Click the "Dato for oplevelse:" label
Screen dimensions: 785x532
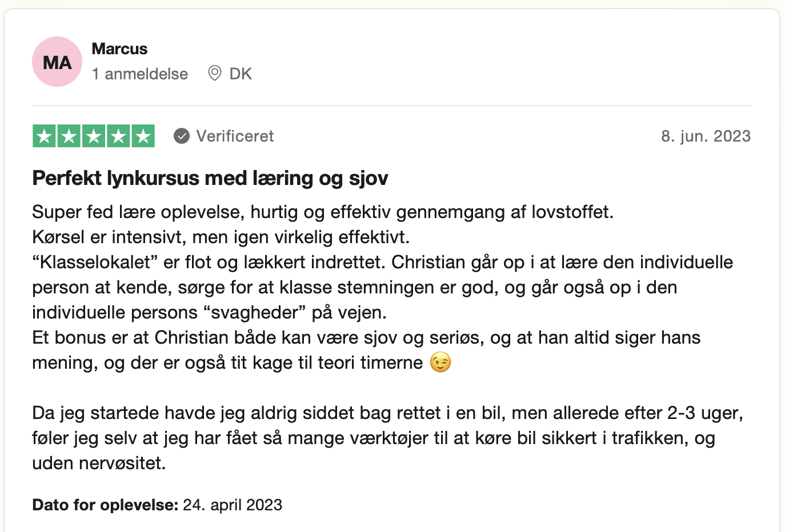[105, 505]
